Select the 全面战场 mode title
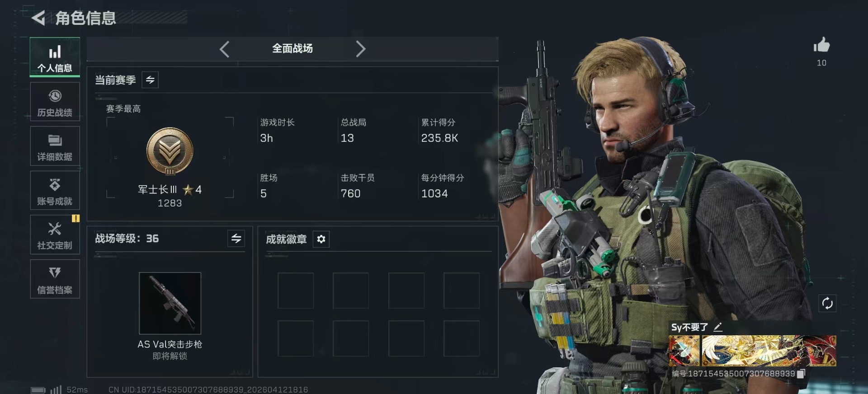 point(292,48)
